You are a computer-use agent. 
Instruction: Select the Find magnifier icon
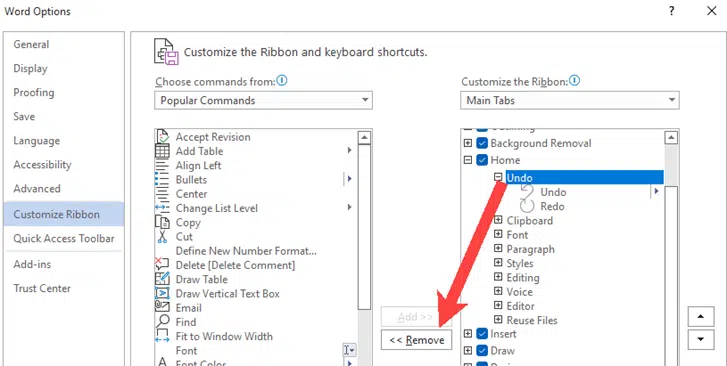pyautogui.click(x=162, y=322)
